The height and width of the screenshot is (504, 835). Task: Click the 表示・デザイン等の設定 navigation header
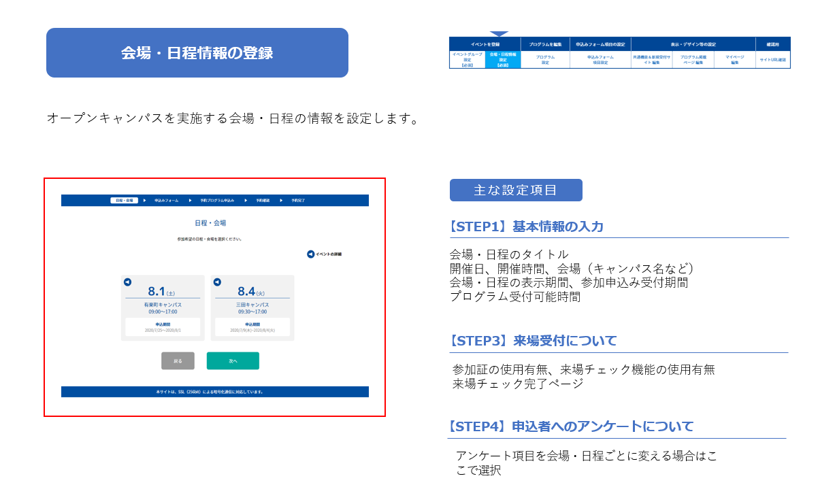click(693, 44)
